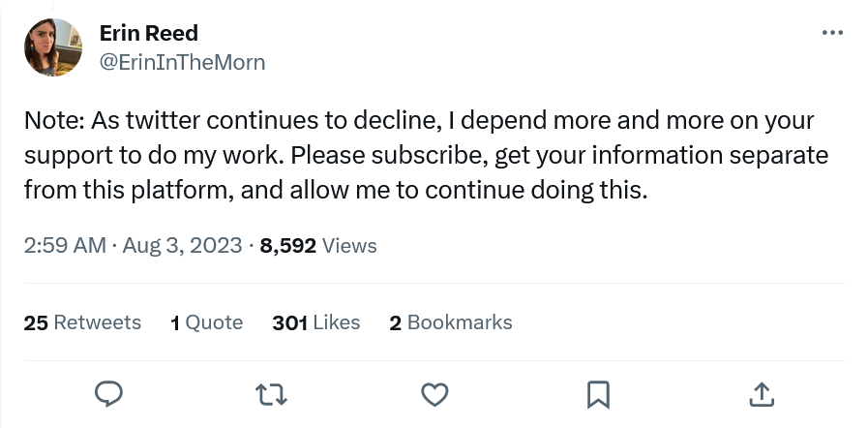This screenshot has width=868, height=428.
Task: Open the 1 Quote list
Action: click(x=206, y=322)
